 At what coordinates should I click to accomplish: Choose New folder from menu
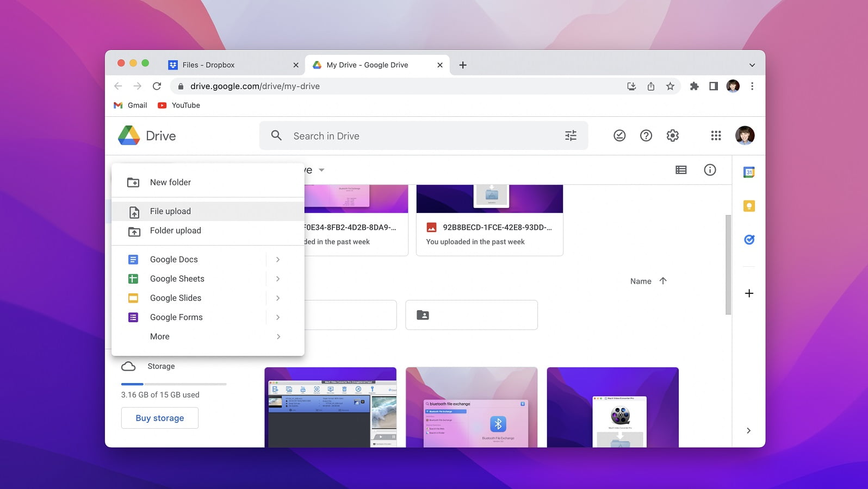tap(208, 182)
